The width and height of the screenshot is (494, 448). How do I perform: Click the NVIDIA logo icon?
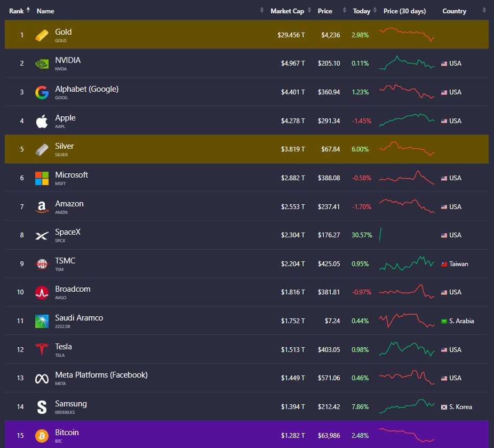(x=42, y=63)
